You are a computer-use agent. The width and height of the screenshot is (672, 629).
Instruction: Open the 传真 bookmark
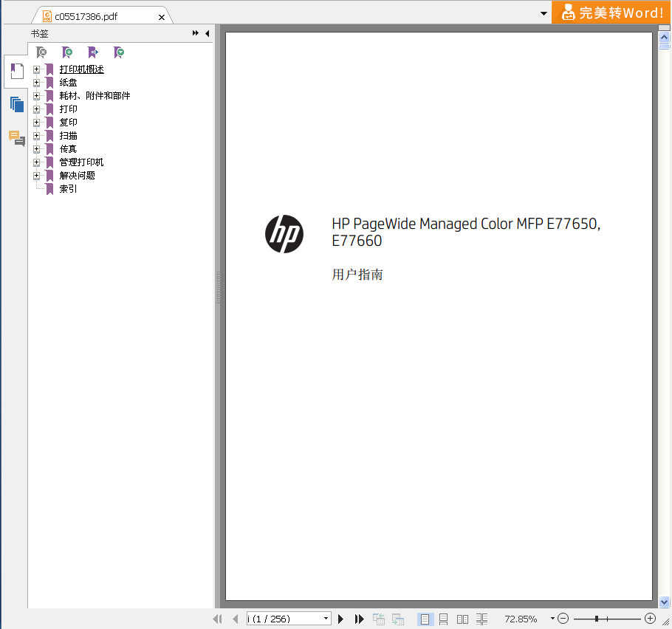coord(68,148)
